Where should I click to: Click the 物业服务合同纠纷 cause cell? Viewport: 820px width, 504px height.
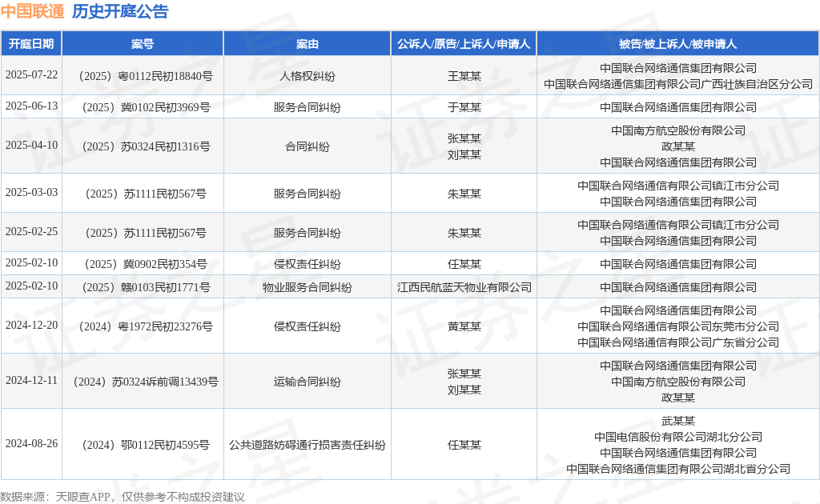(307, 288)
